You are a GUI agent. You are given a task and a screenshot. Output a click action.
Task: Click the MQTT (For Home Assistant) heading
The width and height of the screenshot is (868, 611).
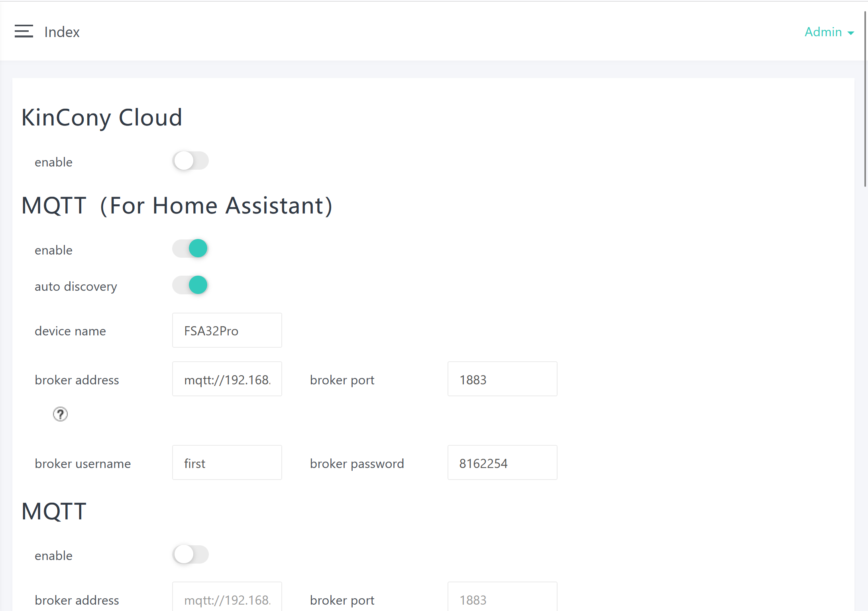point(177,206)
